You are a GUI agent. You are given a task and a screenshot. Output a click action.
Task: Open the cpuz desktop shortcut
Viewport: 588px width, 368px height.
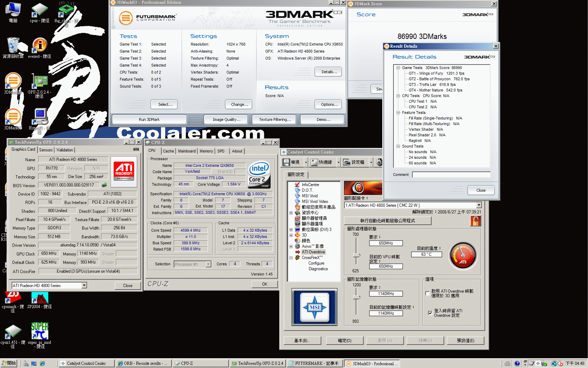[39, 12]
